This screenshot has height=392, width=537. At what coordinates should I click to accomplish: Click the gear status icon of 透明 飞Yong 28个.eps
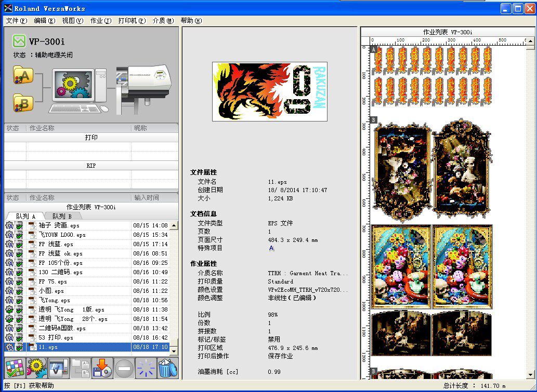(x=9, y=319)
